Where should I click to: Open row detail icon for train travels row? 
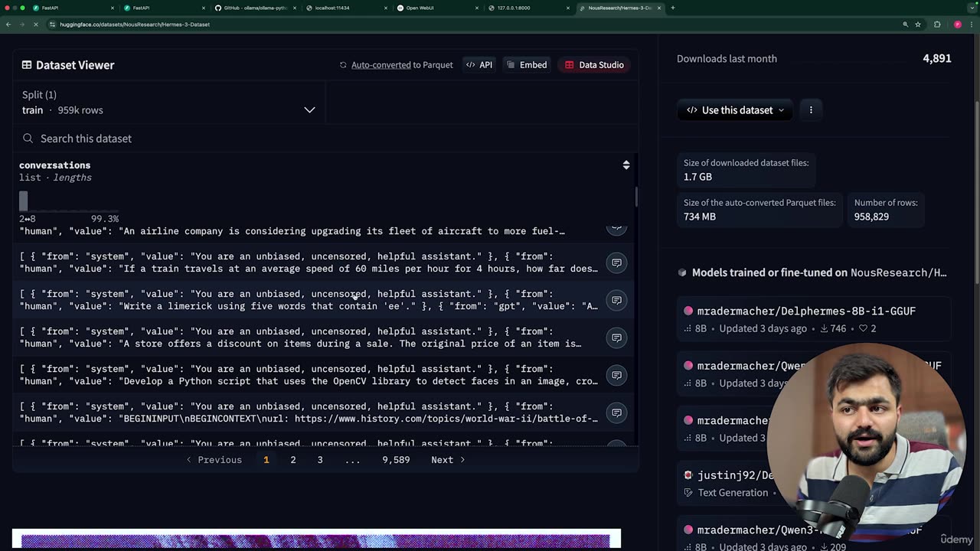pos(616,262)
